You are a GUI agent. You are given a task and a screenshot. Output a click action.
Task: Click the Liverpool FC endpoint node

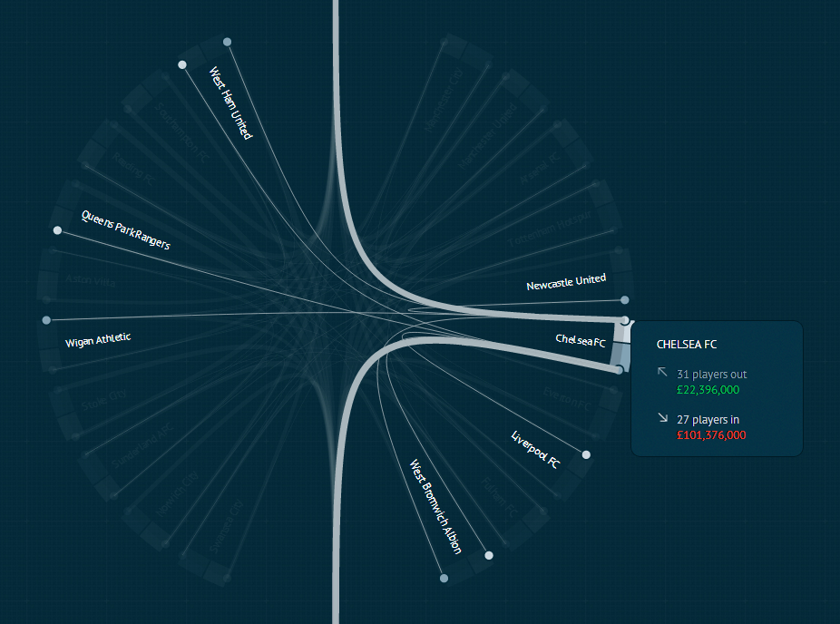click(x=586, y=454)
